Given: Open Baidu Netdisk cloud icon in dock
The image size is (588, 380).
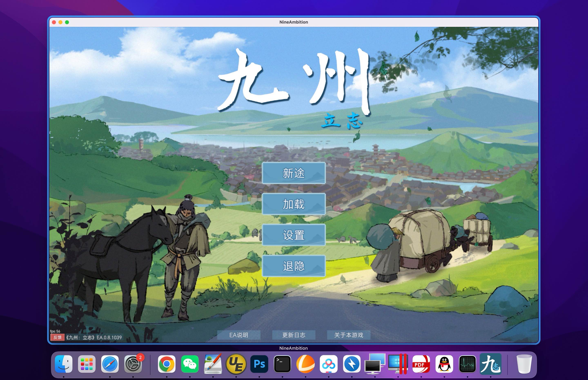Looking at the screenshot, I should 329,364.
